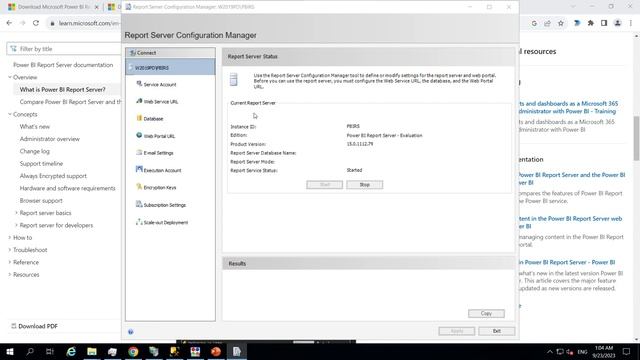Open Administrator overview article
The image size is (640, 360).
[x=50, y=139]
